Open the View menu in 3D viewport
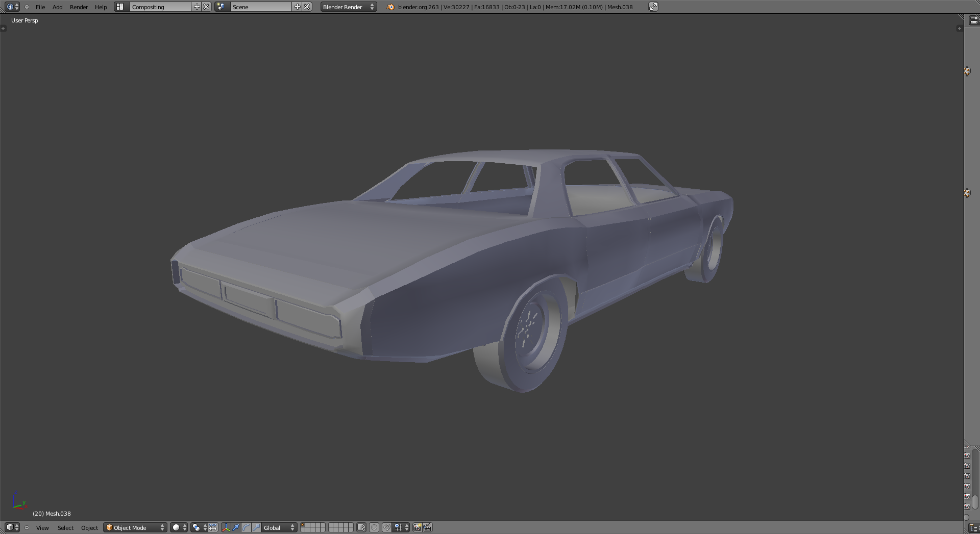Screen dimensions: 980x534 [42, 527]
